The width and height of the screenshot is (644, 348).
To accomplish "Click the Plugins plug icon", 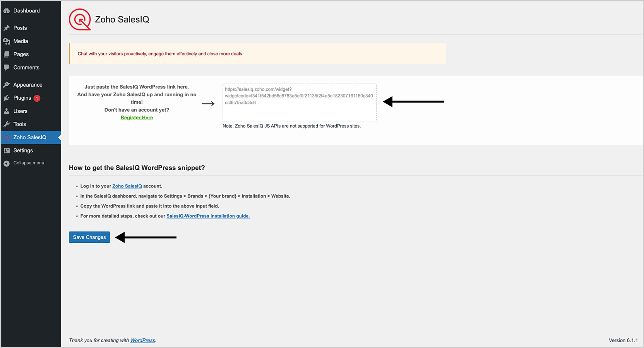I will (x=7, y=98).
